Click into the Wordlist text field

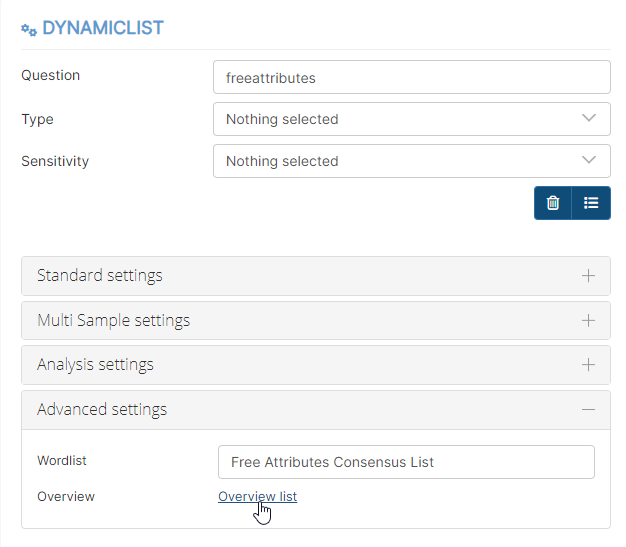(x=406, y=462)
